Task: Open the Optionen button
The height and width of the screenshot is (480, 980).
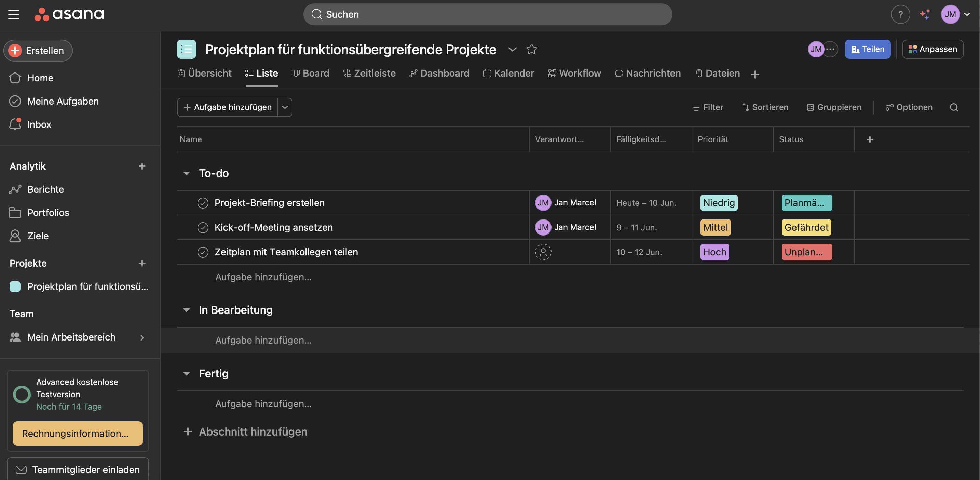Action: [909, 107]
